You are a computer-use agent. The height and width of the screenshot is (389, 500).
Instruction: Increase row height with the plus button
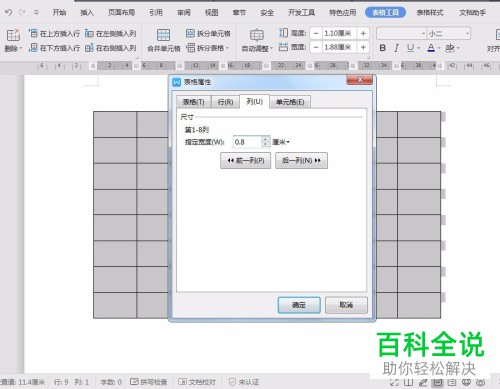click(363, 33)
